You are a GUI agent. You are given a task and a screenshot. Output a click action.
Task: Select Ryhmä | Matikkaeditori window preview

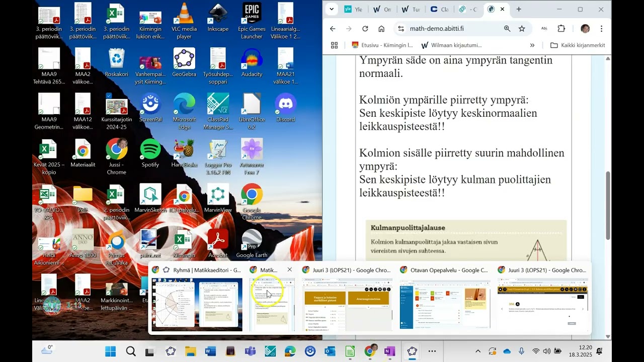[197, 298]
